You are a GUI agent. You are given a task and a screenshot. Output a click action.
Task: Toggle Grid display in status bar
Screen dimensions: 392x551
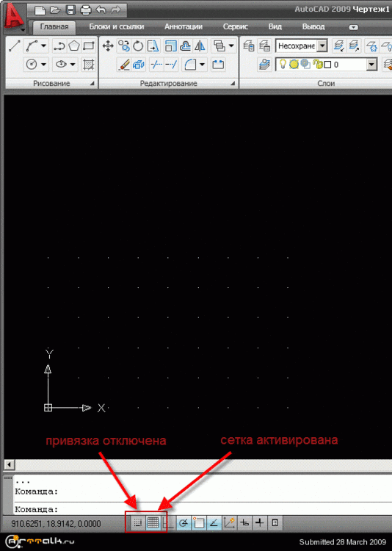pos(153,523)
